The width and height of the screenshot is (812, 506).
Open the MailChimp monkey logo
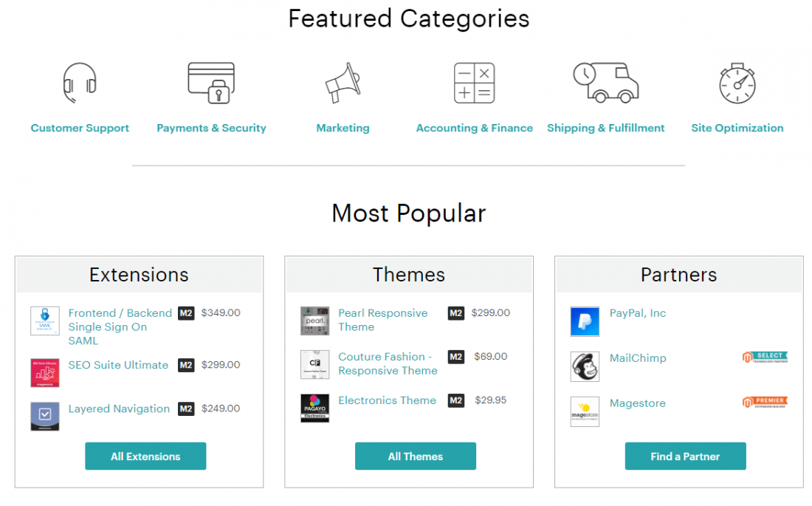tap(585, 366)
